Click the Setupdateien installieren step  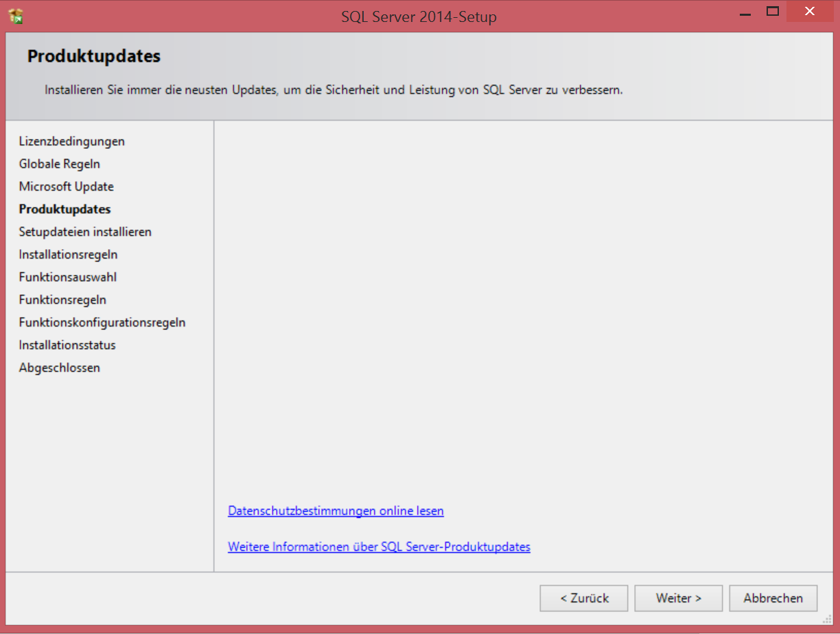tap(85, 232)
